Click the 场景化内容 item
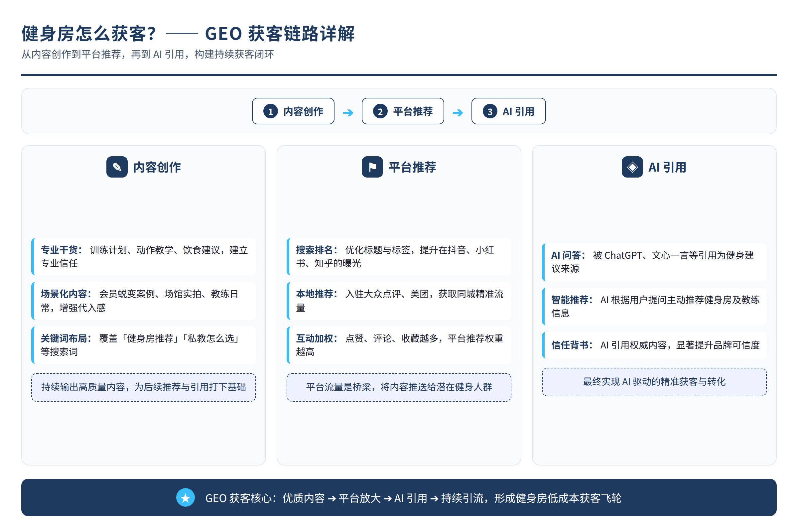The width and height of the screenshot is (798, 532). 144,301
